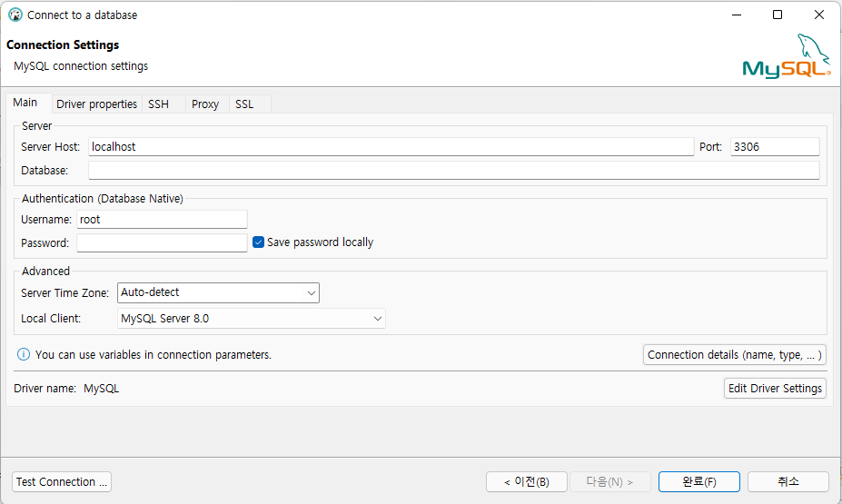Open Connection details (name, type, ...)

coord(735,355)
